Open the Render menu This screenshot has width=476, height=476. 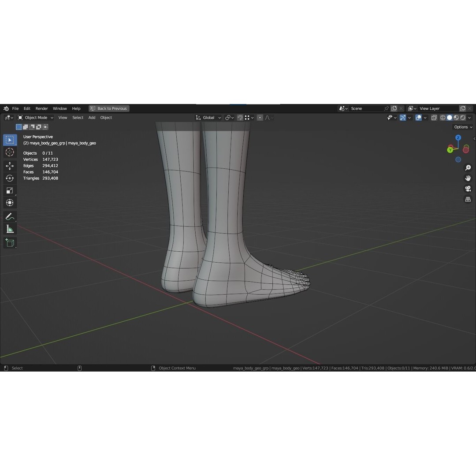click(x=41, y=108)
